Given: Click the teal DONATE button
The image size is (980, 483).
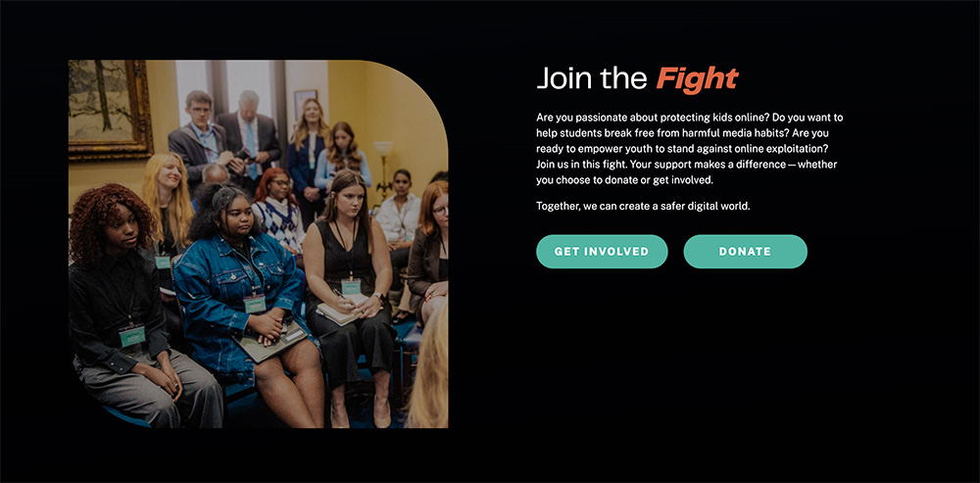Looking at the screenshot, I should coord(745,251).
